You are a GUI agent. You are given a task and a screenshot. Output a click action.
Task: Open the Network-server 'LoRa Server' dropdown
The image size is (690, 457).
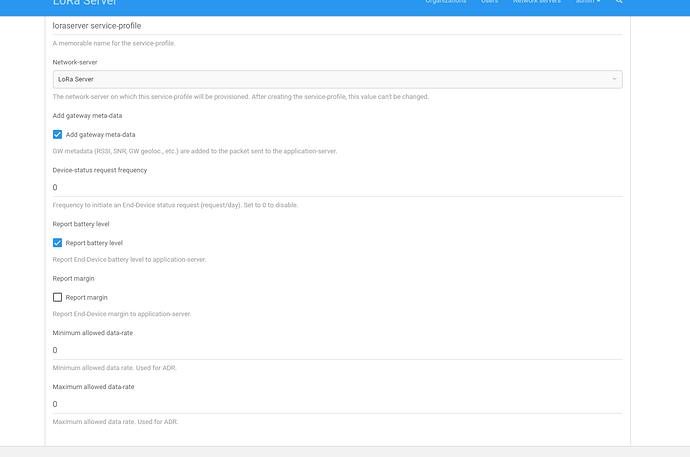coord(337,79)
